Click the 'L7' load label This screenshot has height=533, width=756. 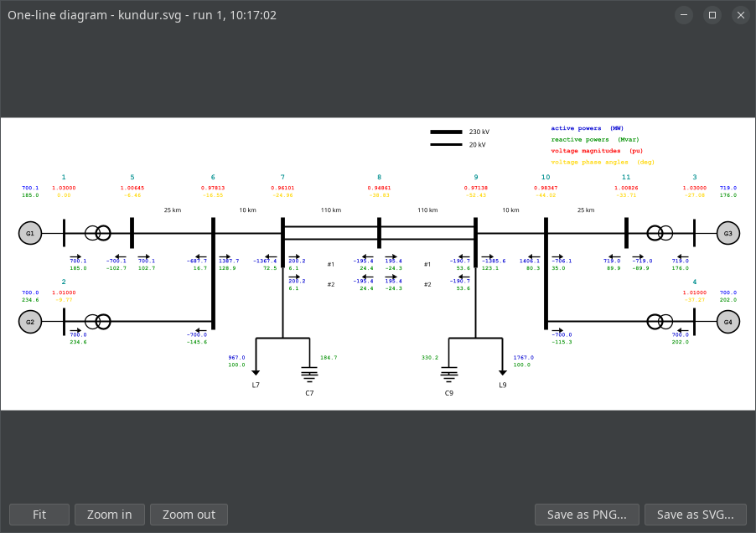256,385
